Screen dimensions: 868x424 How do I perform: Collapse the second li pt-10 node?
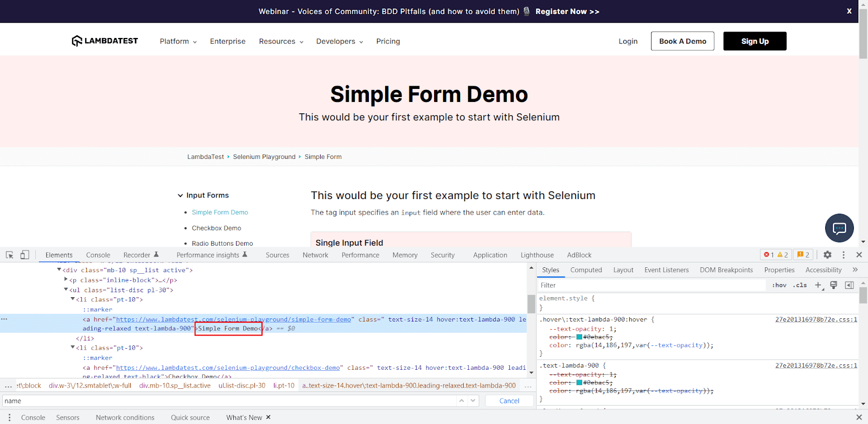pos(73,347)
